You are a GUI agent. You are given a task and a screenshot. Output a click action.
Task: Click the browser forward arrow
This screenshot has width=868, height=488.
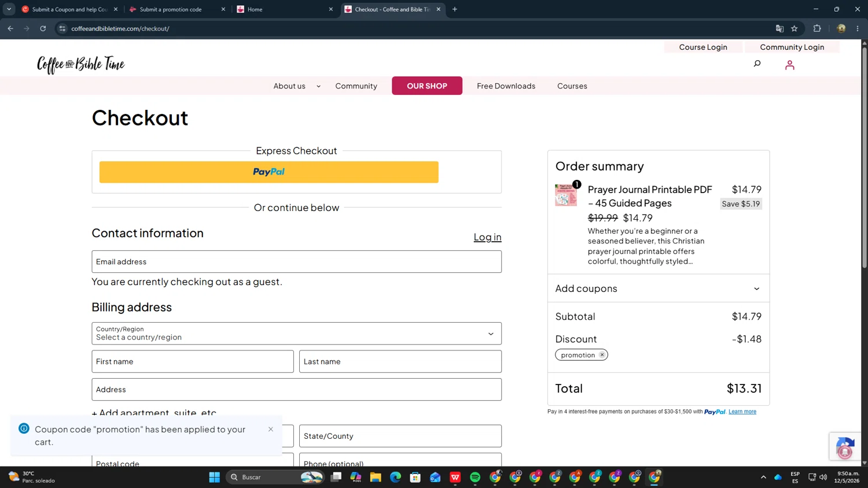[x=27, y=28]
